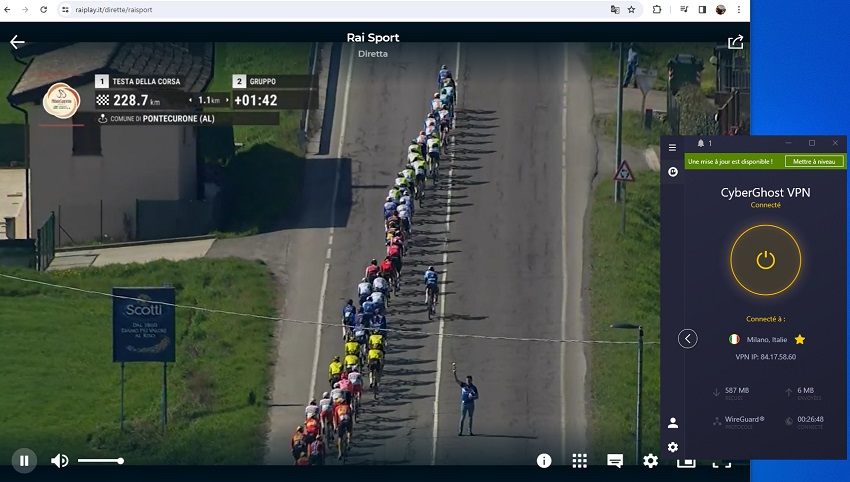This screenshot has height=482, width=850.
Task: Pause the Rai Sport live stream
Action: 24,460
